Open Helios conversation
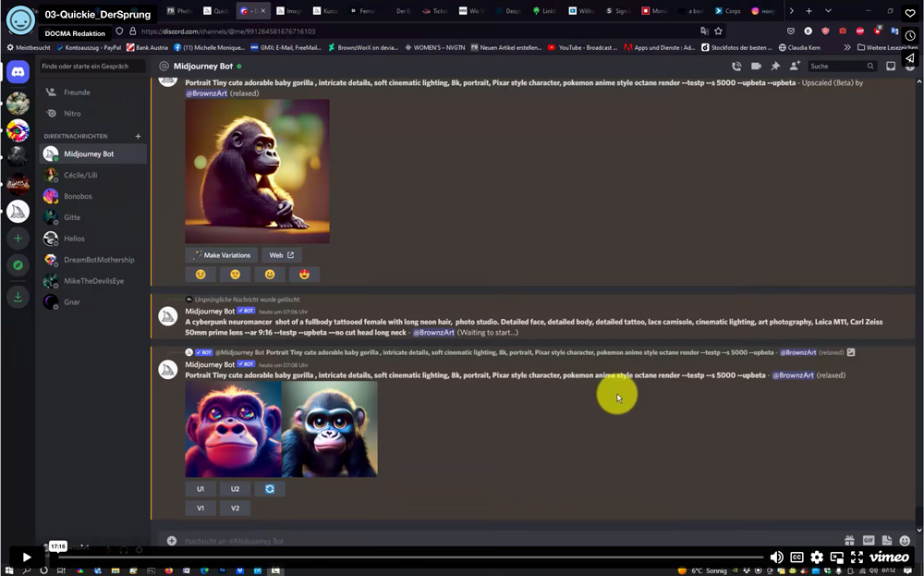 (93, 239)
